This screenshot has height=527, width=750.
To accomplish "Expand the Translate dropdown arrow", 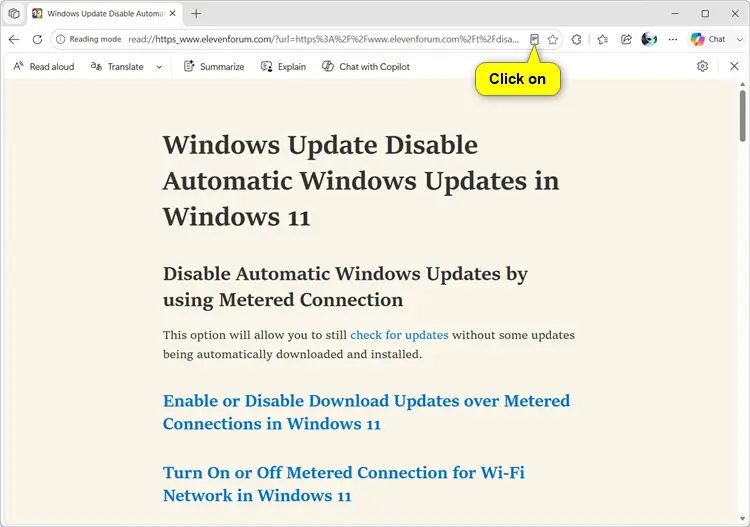I will [159, 67].
